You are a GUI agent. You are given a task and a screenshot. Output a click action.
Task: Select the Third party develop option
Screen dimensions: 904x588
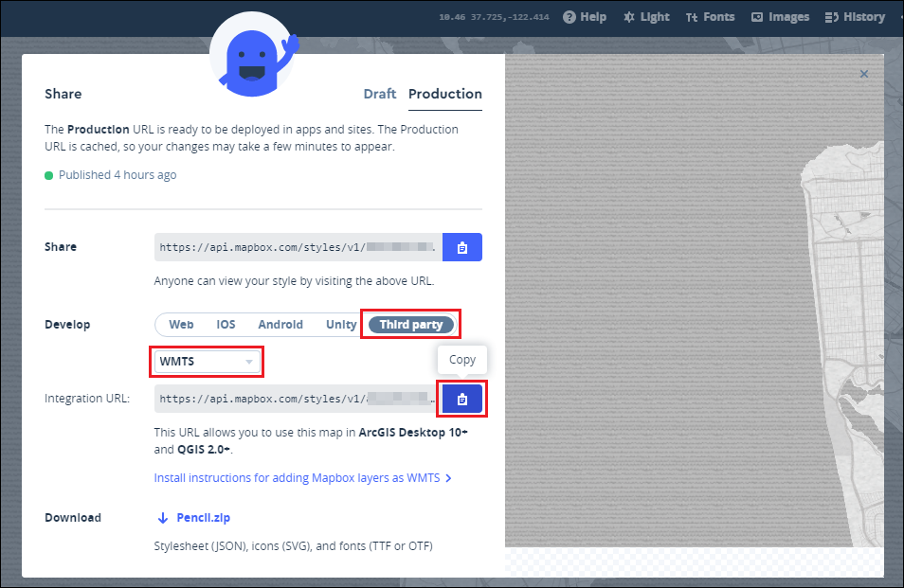[x=411, y=324]
